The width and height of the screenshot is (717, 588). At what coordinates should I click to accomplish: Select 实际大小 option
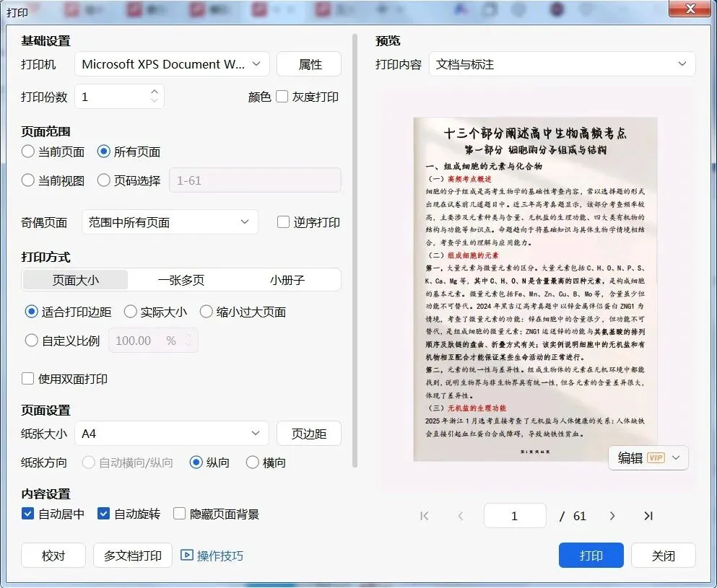tap(130, 312)
